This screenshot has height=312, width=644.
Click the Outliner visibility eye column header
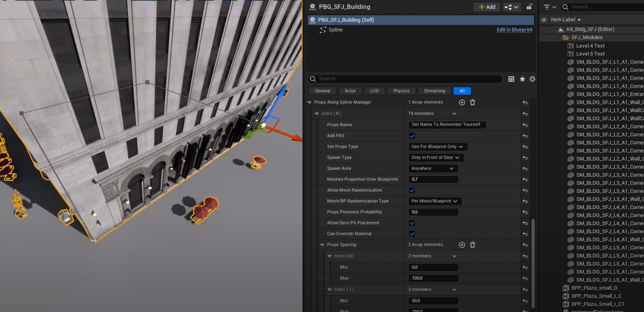pos(544,20)
